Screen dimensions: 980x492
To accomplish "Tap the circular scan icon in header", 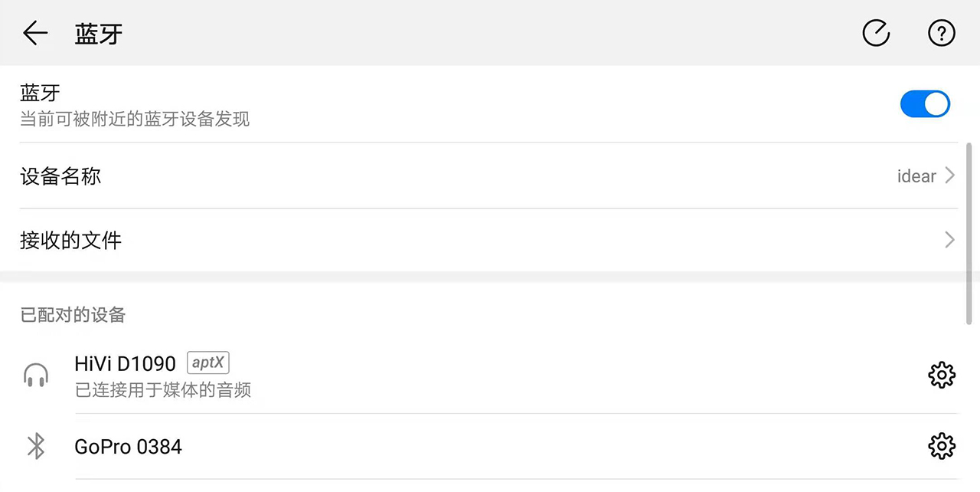I will (876, 33).
